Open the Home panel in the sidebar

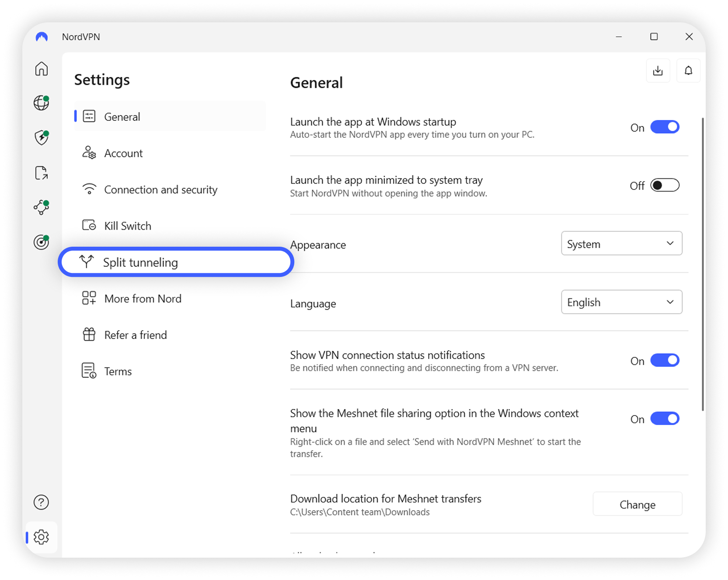[41, 69]
